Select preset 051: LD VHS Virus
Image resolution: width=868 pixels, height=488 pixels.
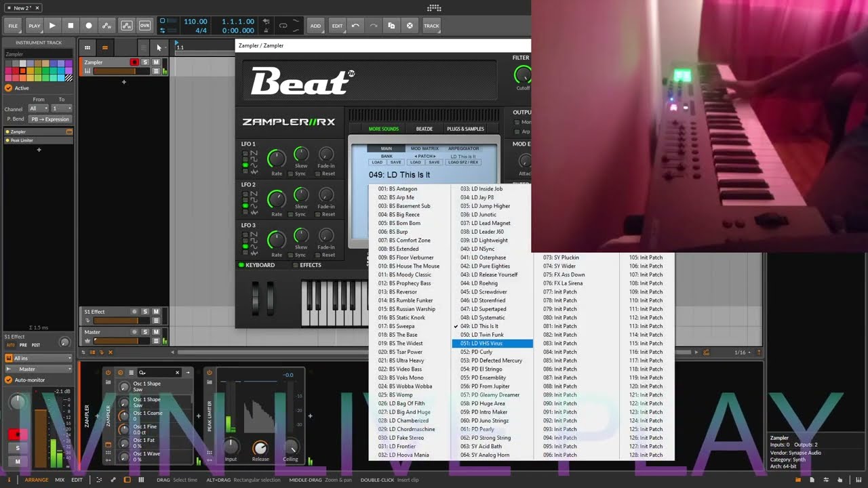[492, 344]
